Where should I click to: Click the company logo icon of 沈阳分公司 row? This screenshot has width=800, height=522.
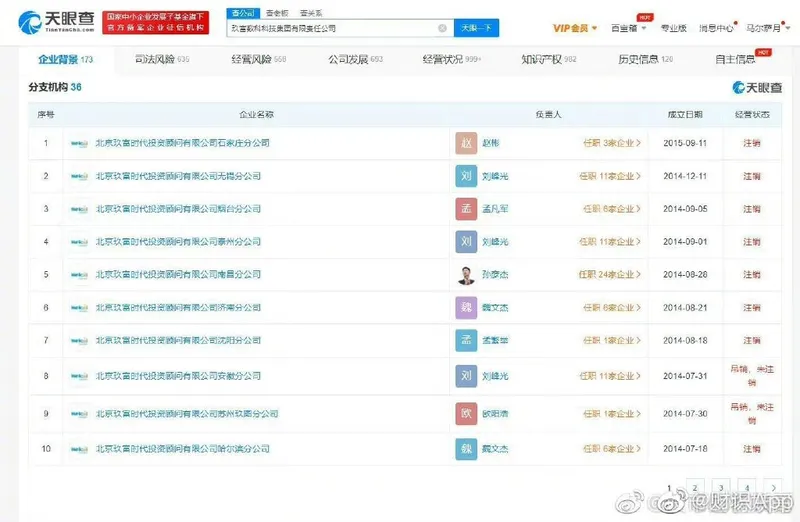click(x=79, y=340)
